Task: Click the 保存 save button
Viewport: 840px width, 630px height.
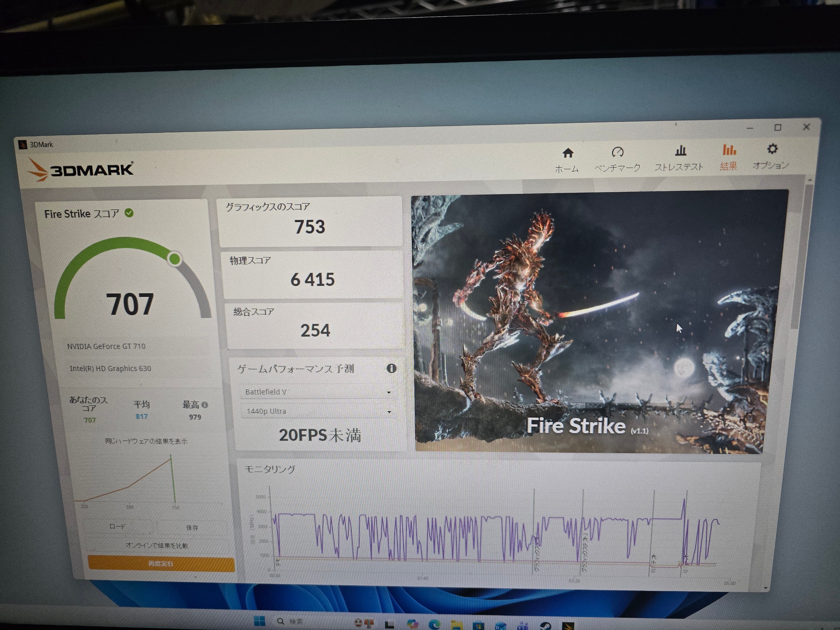Action: coord(192,528)
